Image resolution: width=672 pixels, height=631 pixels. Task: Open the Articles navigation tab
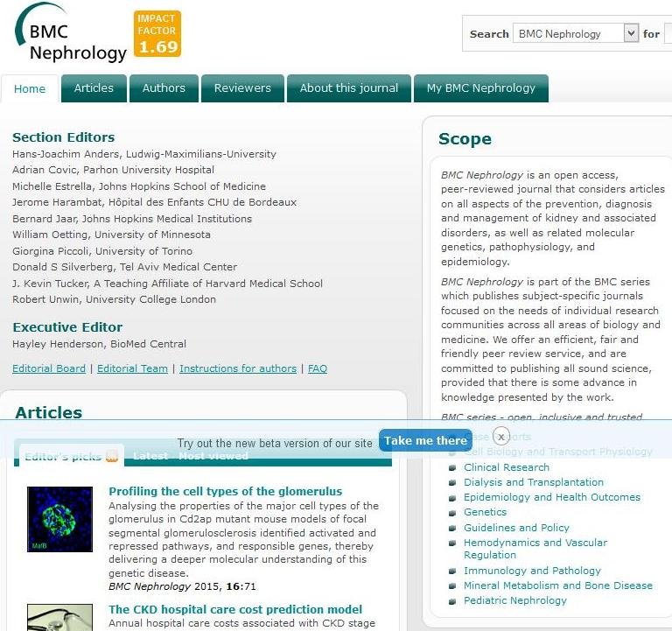click(x=94, y=88)
